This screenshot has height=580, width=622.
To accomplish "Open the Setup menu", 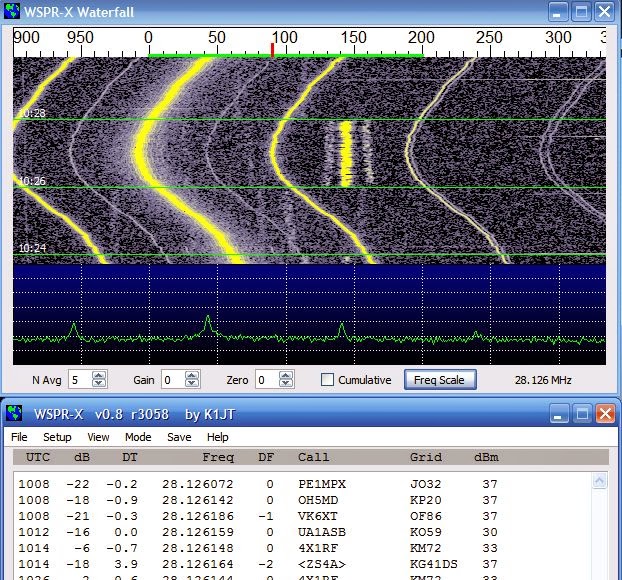I will point(56,437).
